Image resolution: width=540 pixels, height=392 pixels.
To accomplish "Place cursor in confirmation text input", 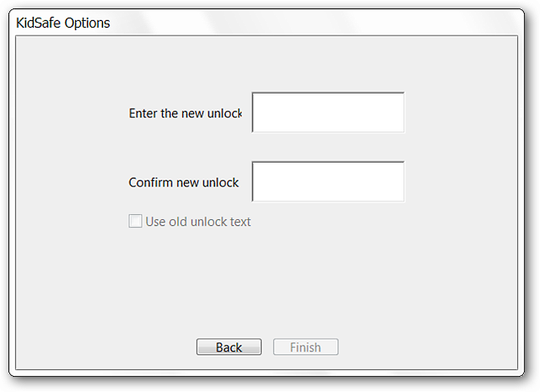I will click(x=328, y=181).
